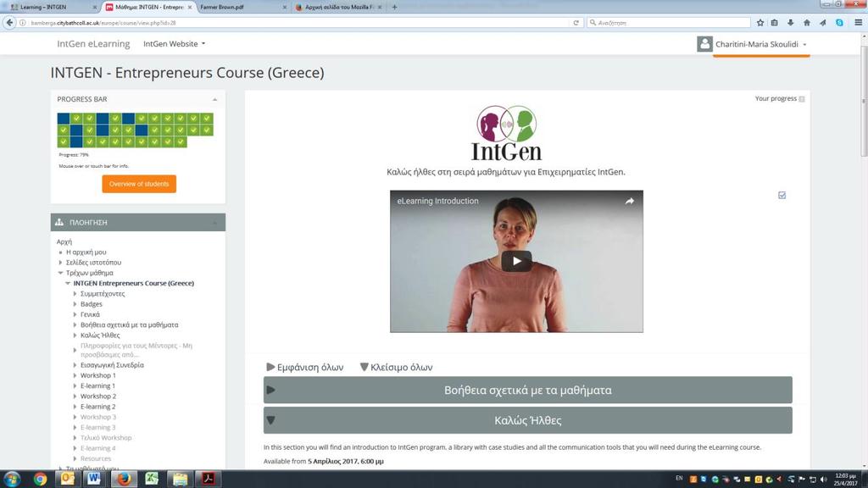Click the navigation block sitemap icon

point(59,223)
